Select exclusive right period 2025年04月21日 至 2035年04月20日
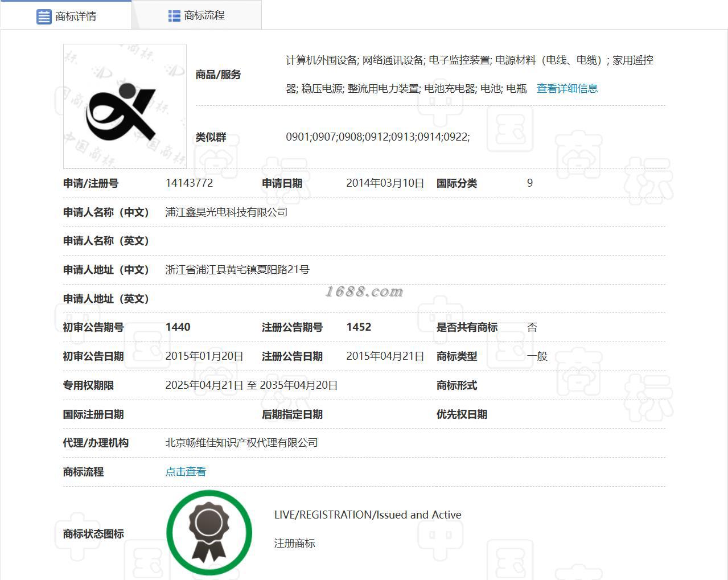 coord(252,385)
